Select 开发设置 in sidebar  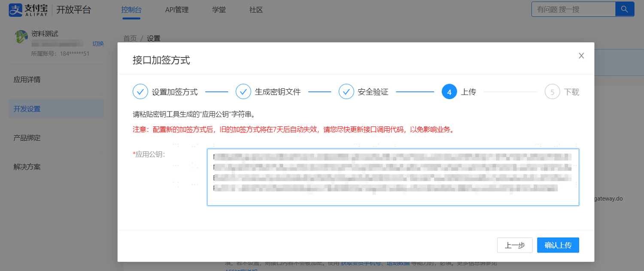coord(56,109)
